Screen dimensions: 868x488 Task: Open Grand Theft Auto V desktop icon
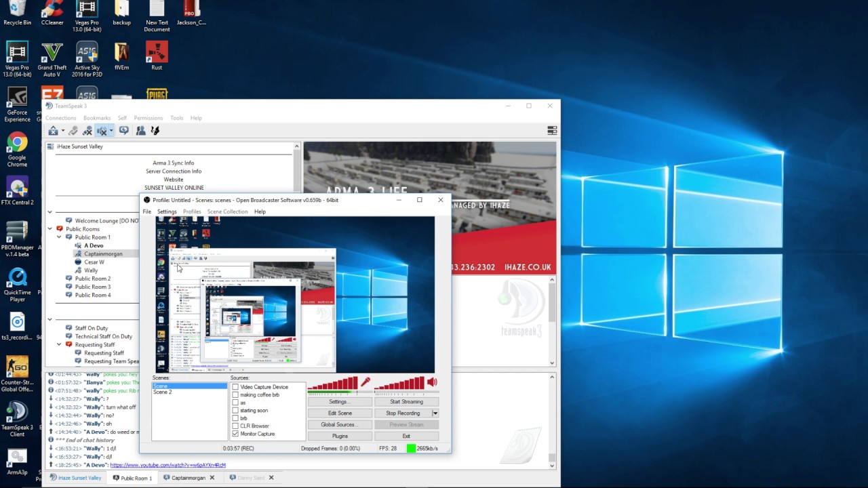(x=52, y=60)
